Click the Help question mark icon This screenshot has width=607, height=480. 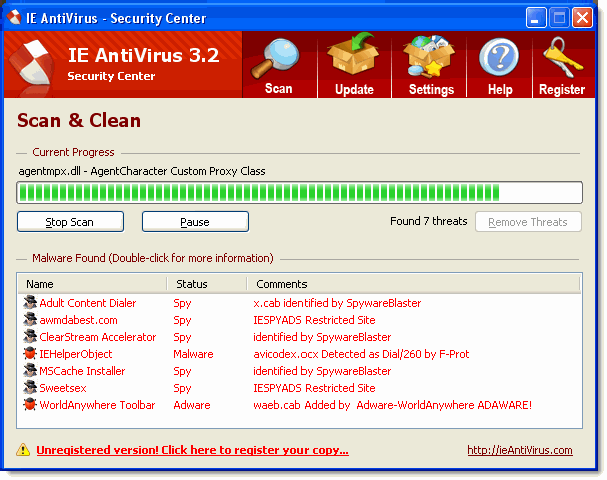(x=499, y=57)
